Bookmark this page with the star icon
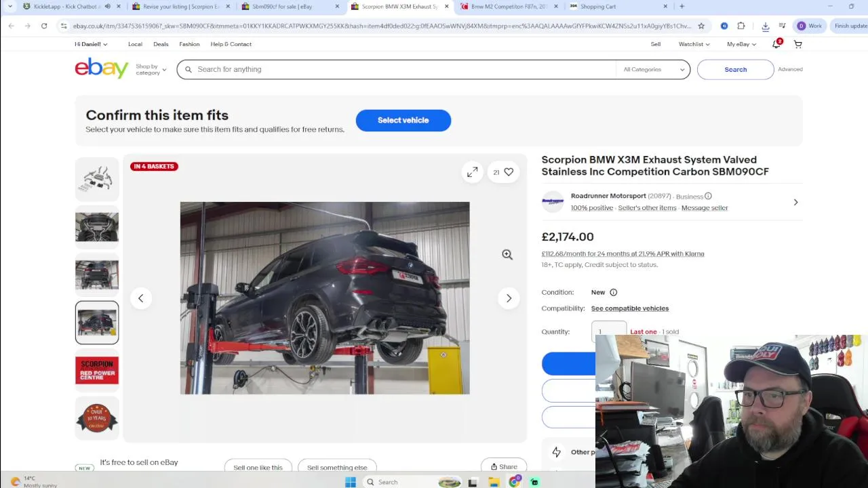Image resolution: width=868 pixels, height=488 pixels. 701,26
